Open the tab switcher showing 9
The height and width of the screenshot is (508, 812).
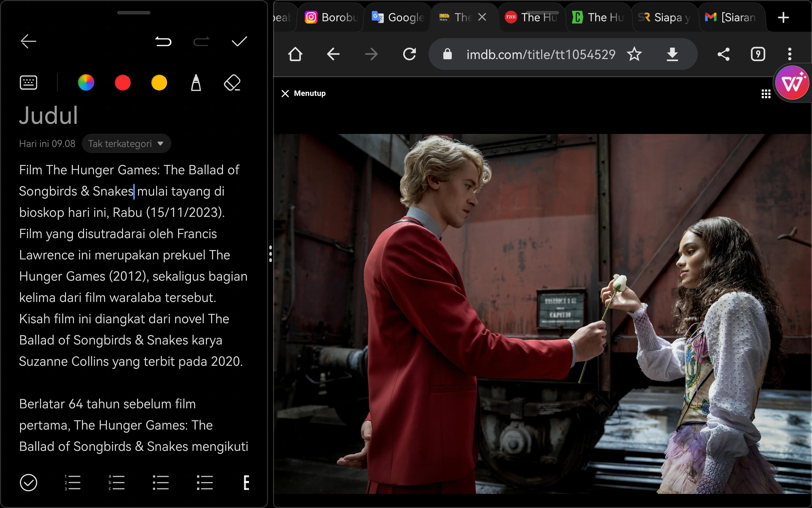(x=758, y=54)
